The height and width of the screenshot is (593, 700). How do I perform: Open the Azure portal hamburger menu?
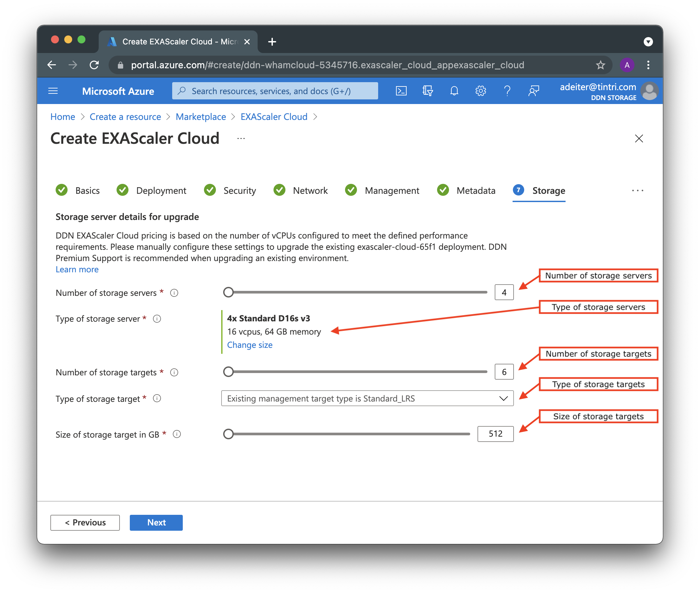tap(53, 91)
